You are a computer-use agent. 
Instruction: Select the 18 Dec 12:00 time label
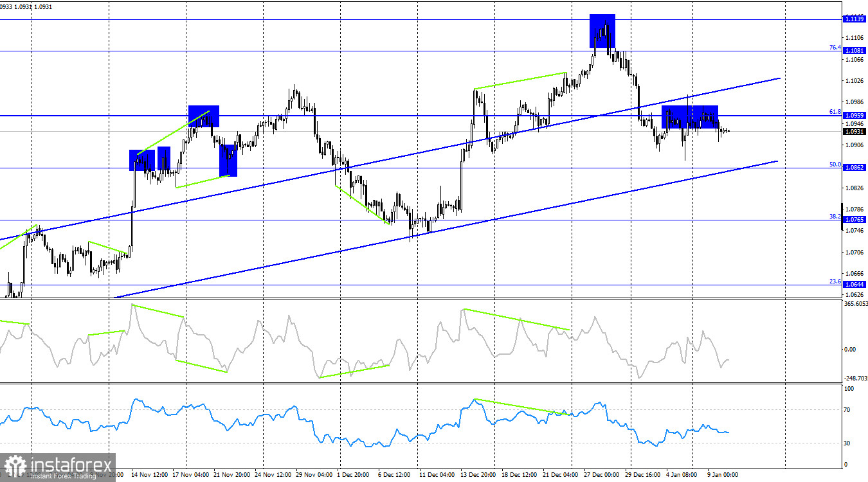click(521, 475)
